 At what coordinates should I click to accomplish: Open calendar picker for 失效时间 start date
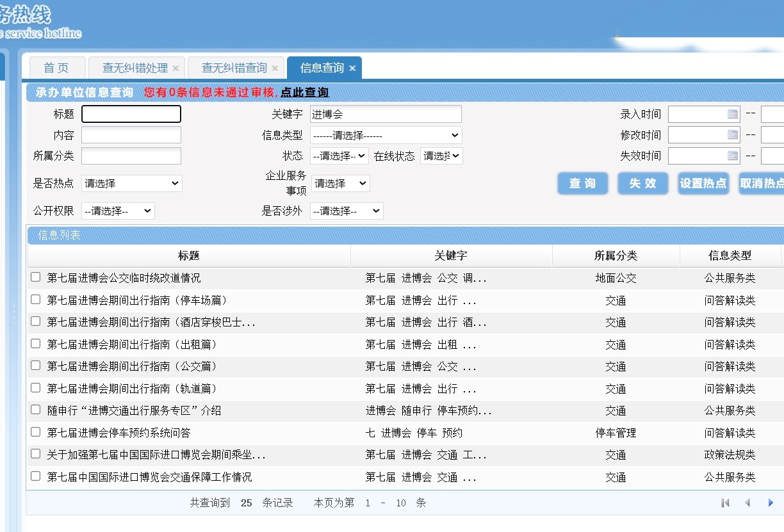point(732,156)
